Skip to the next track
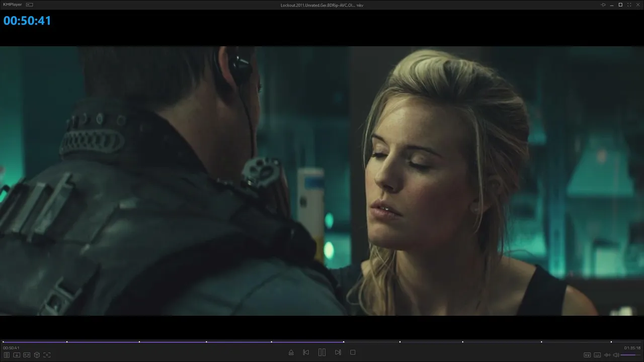This screenshot has height=362, width=644. (338, 352)
